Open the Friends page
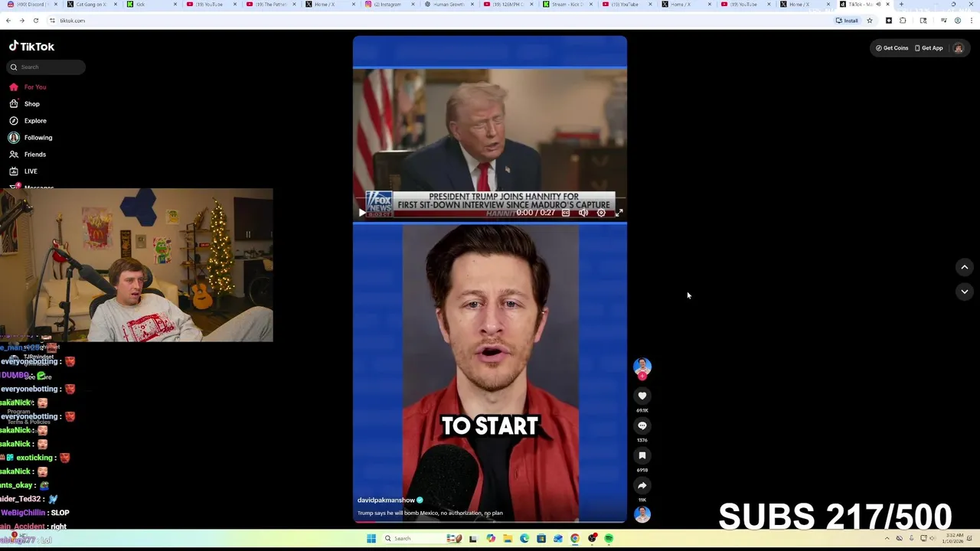Viewport: 980px width, 551px height. tap(28, 155)
